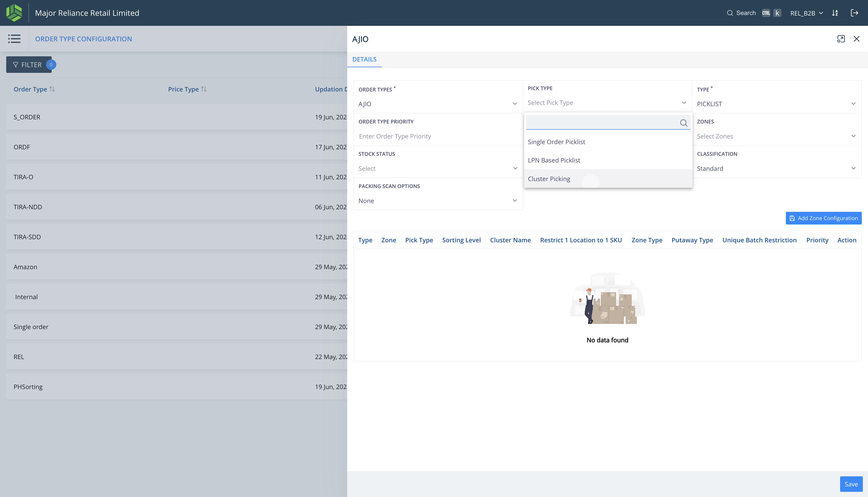Select the REL order type row

[x=176, y=357]
